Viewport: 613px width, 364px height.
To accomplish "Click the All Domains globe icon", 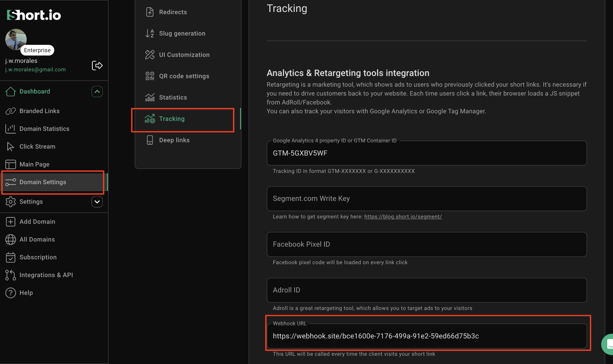I will [11, 240].
